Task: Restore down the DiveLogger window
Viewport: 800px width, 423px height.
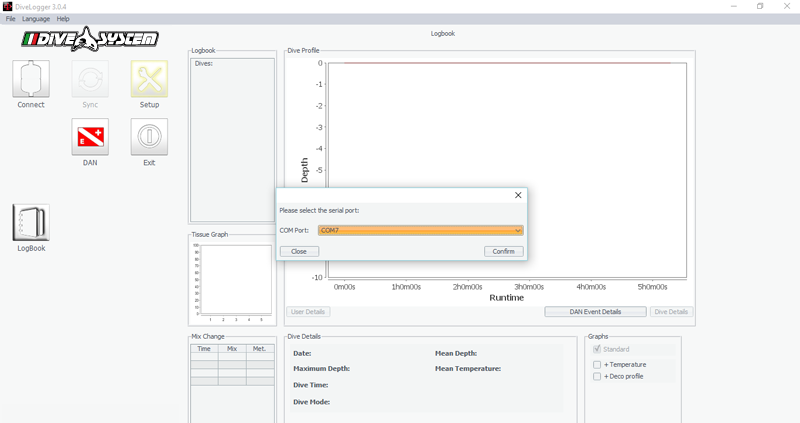Action: (x=760, y=7)
